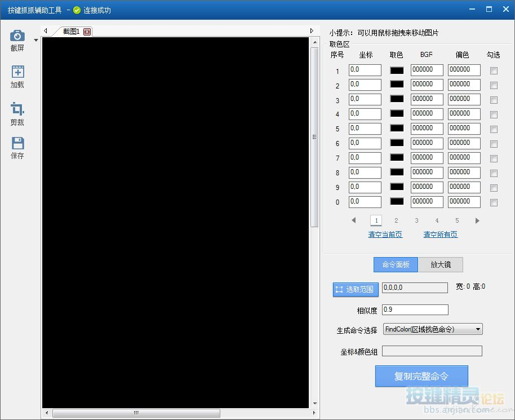Open the 生成命令选择 FindColor dropdown
The image size is (515, 420).
[433, 329]
